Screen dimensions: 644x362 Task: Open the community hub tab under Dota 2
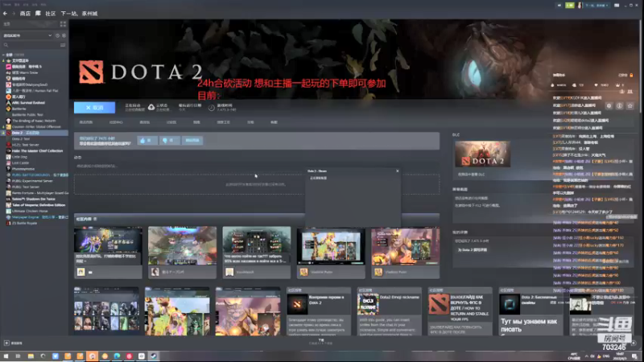pos(116,122)
